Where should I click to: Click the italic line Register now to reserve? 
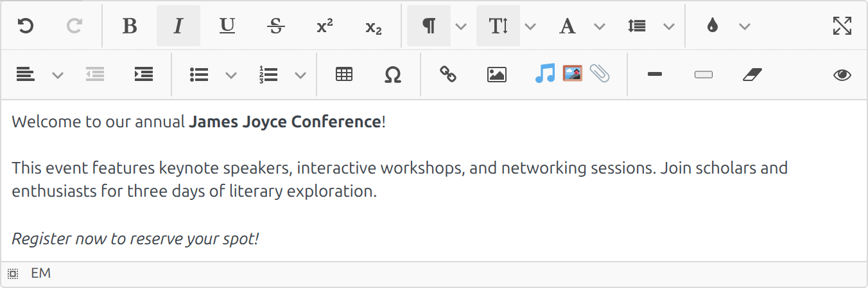point(135,239)
